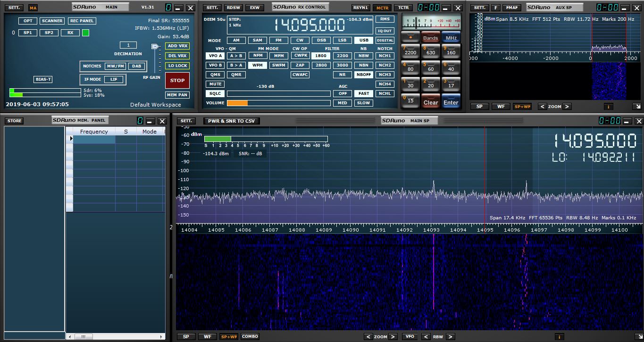Toggle the SQLC squelch button

[215, 93]
